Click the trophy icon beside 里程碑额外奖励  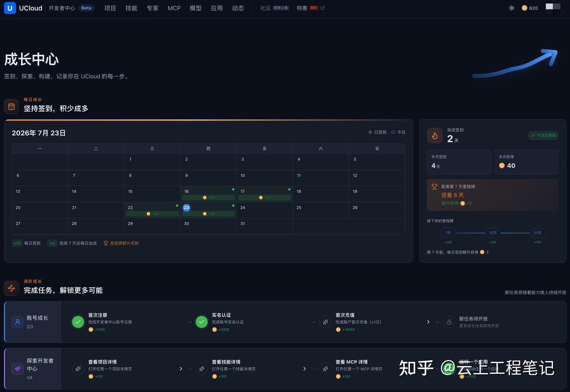[x=106, y=243]
